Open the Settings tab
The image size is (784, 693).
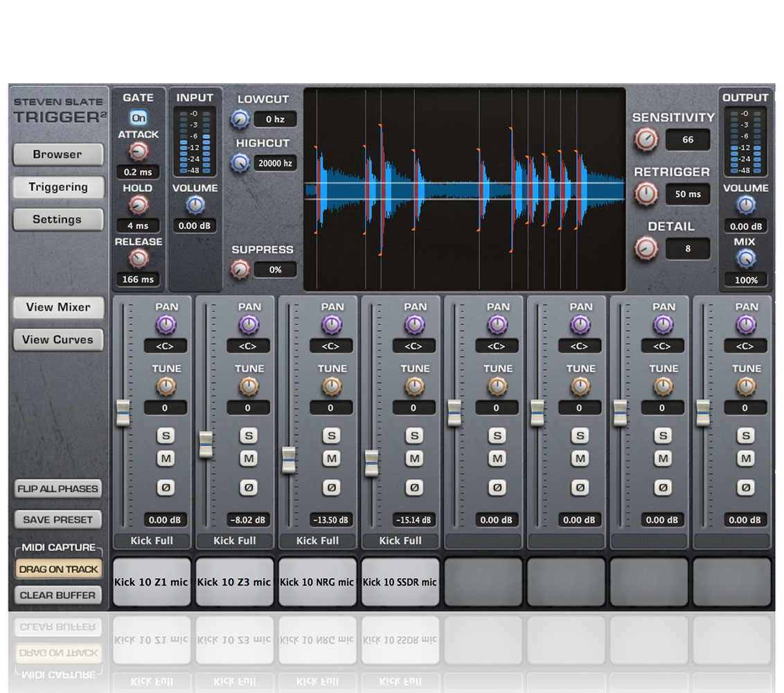58,219
